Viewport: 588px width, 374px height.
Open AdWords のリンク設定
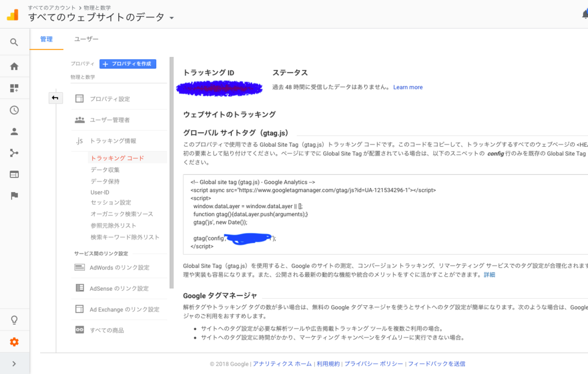click(119, 267)
